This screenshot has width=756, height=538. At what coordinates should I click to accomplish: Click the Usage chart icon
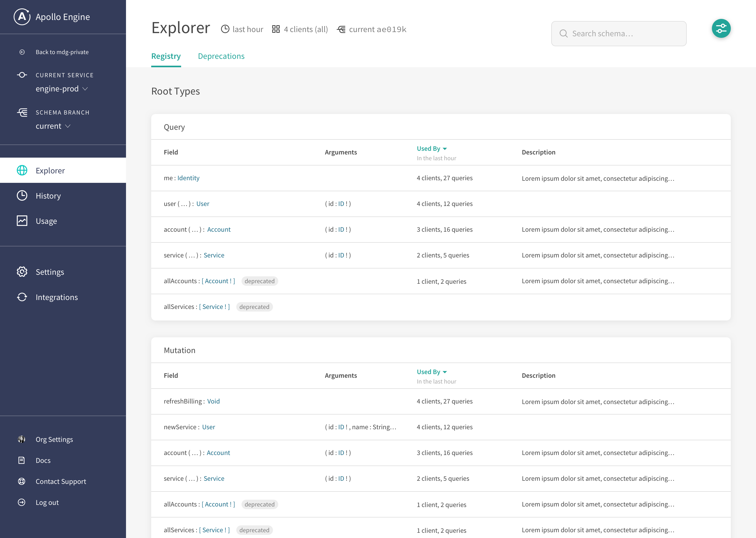pyautogui.click(x=22, y=221)
